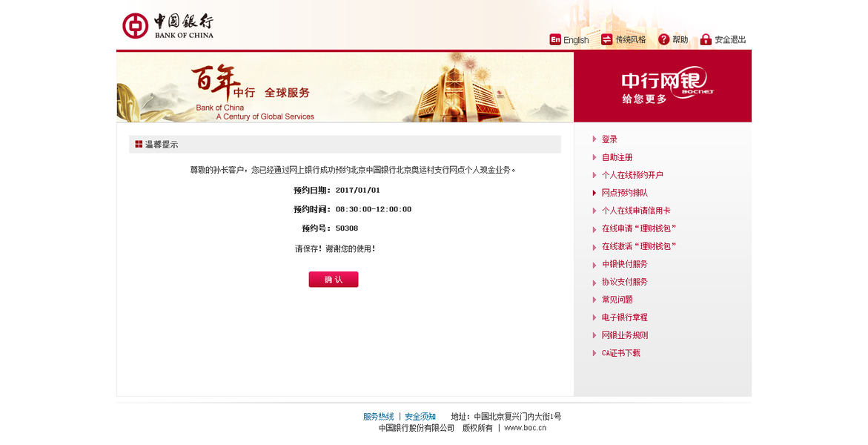Click the dark arrow before 网点预约排队
868x445 pixels.
click(x=594, y=192)
